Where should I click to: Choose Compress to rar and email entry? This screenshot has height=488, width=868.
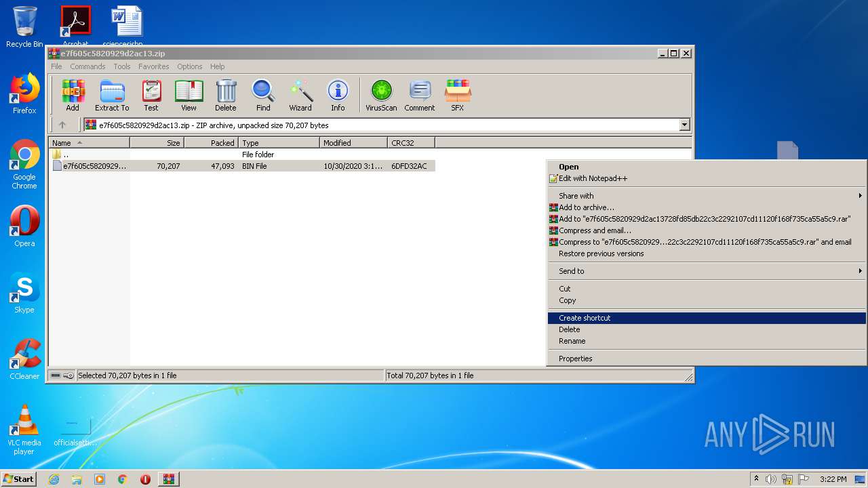tap(707, 242)
